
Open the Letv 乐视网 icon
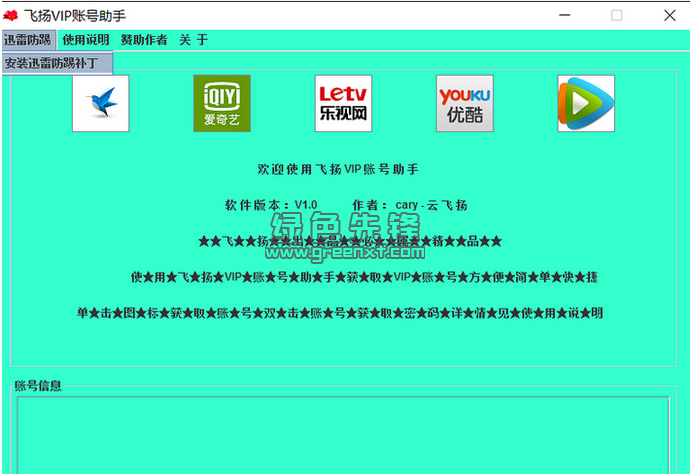click(344, 103)
